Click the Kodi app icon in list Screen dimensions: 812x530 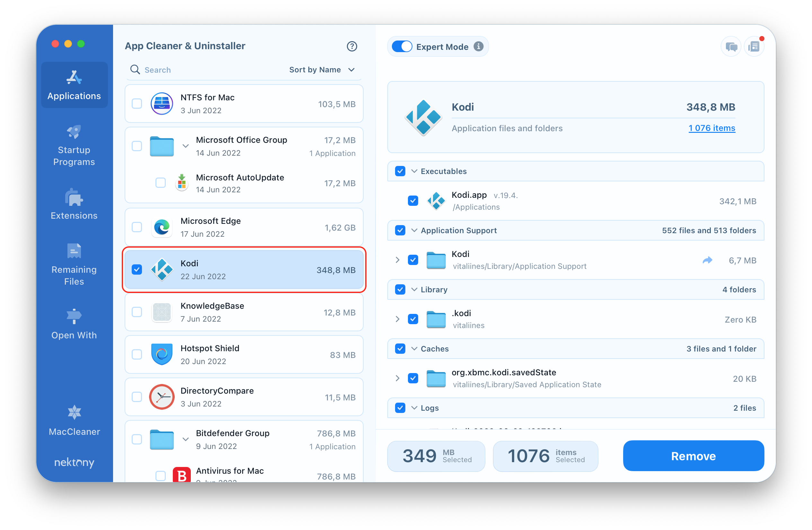point(162,270)
